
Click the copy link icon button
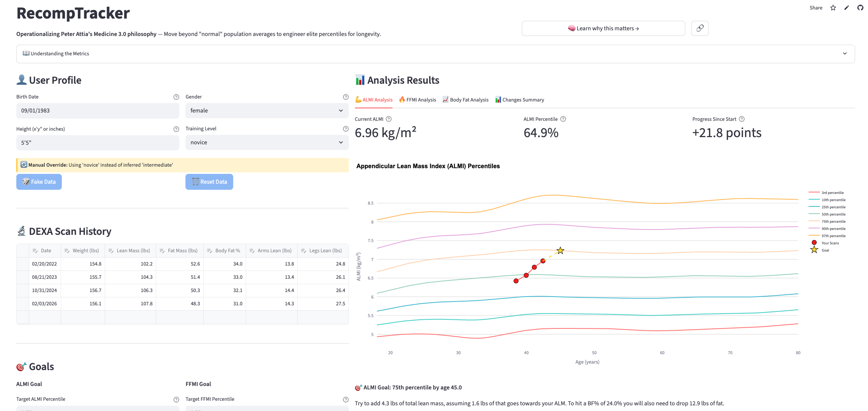pos(700,28)
